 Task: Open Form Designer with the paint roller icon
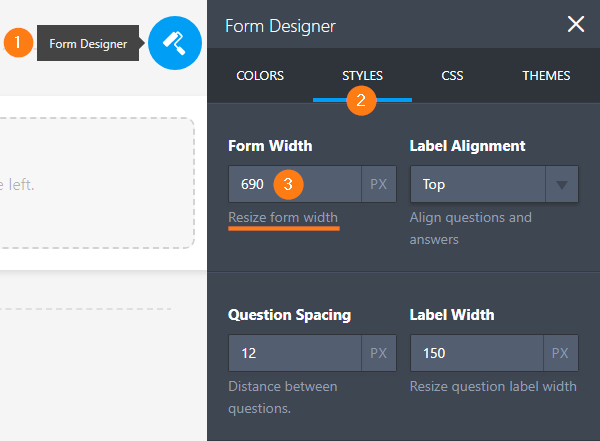175,43
